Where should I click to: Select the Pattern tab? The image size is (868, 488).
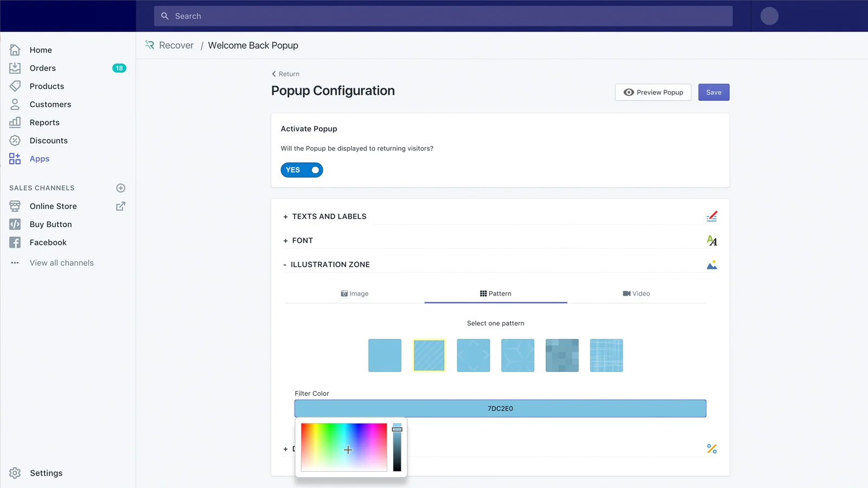tap(496, 293)
